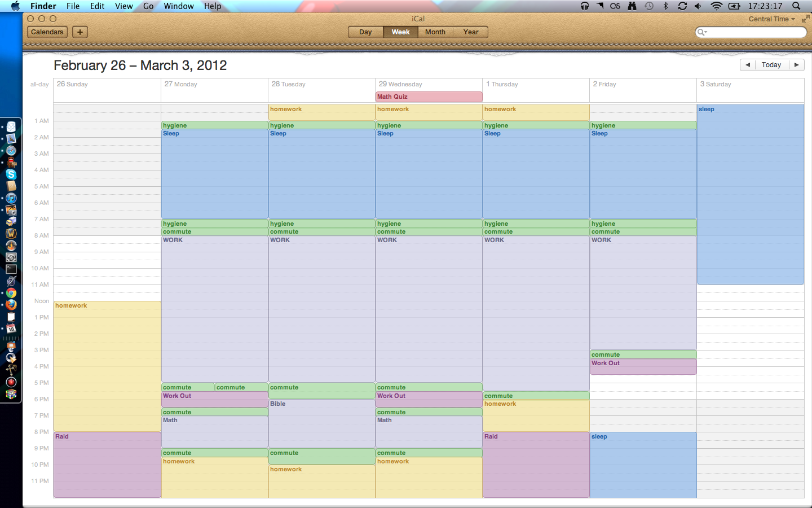
Task: Switch to Day view
Action: pos(365,32)
